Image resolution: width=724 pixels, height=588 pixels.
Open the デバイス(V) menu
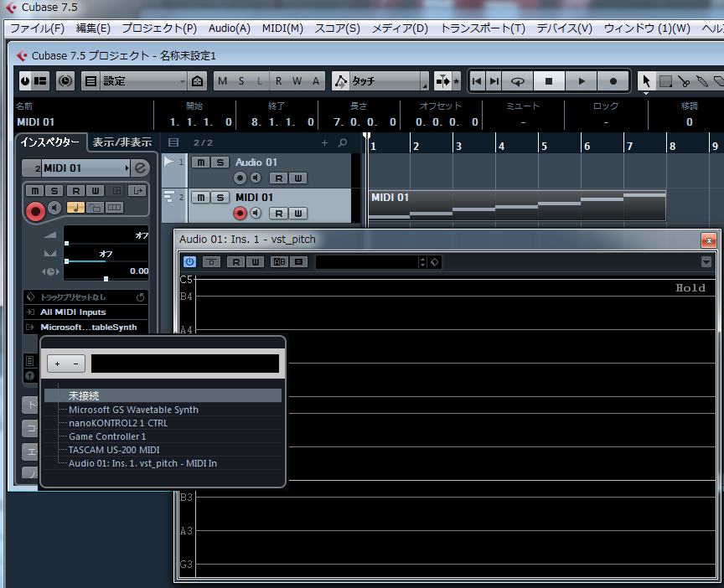pos(564,28)
